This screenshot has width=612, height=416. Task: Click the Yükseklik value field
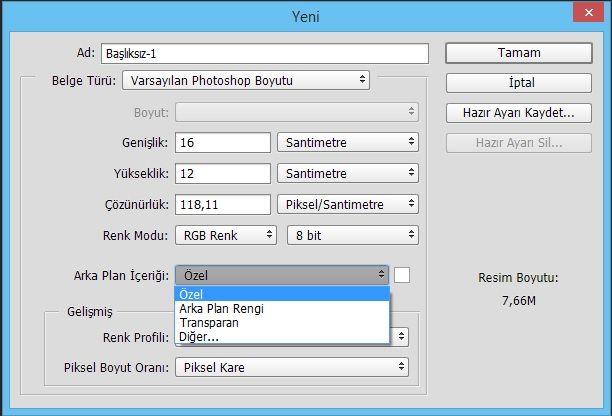[223, 173]
